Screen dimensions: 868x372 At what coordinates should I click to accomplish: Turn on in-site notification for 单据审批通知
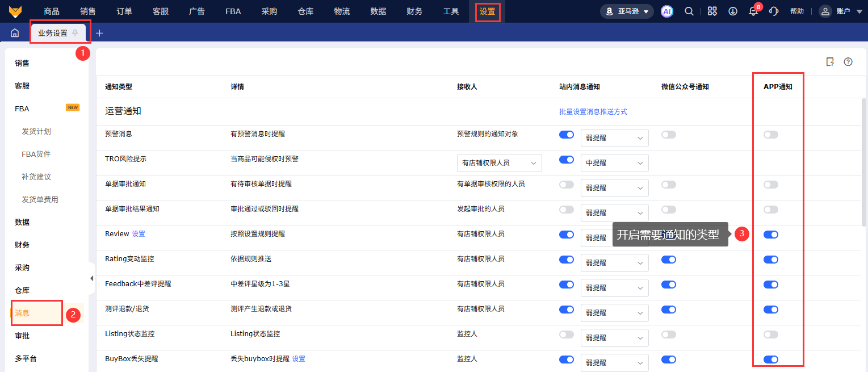pyautogui.click(x=566, y=185)
